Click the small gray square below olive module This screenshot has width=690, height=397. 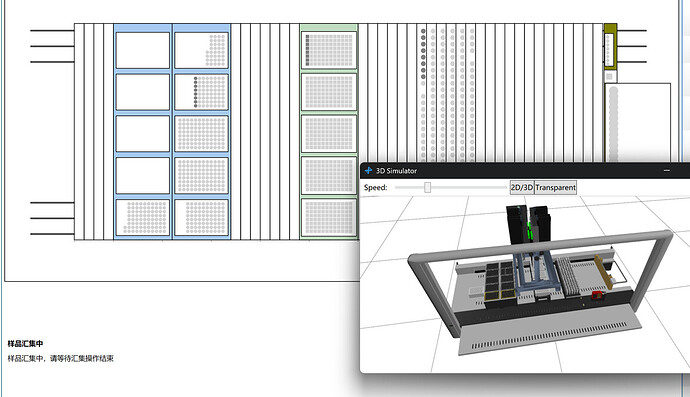[x=609, y=77]
